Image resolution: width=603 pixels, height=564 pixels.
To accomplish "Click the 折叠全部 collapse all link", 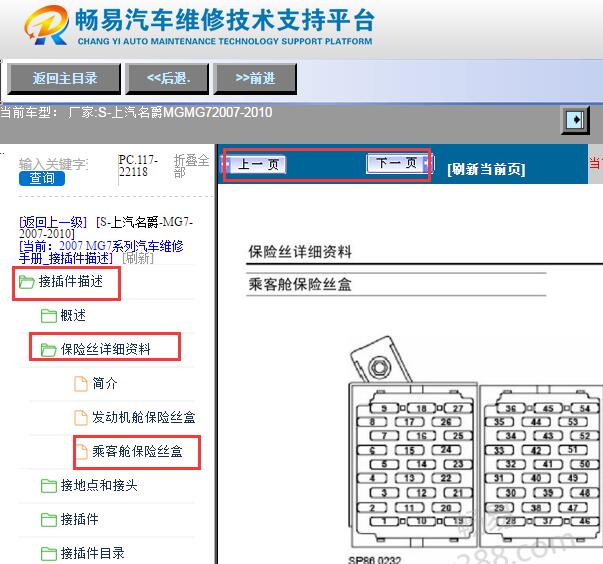I will [x=191, y=166].
